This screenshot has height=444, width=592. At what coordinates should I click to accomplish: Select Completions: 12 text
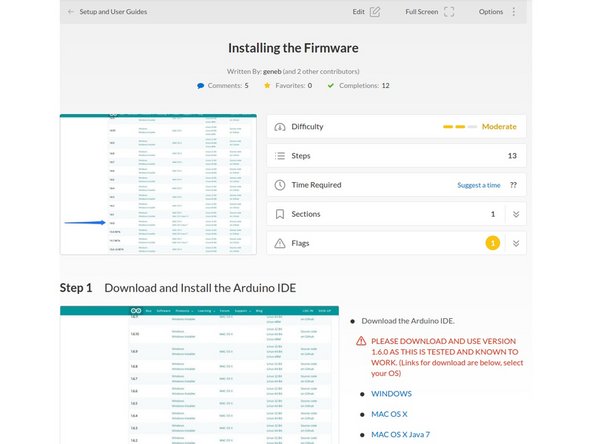(364, 85)
